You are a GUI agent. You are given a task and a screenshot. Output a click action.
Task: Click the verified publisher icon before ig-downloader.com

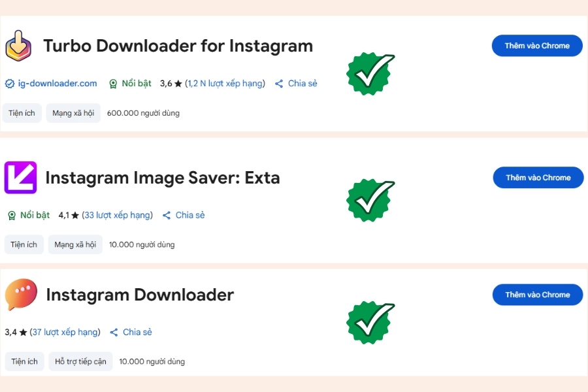point(10,84)
